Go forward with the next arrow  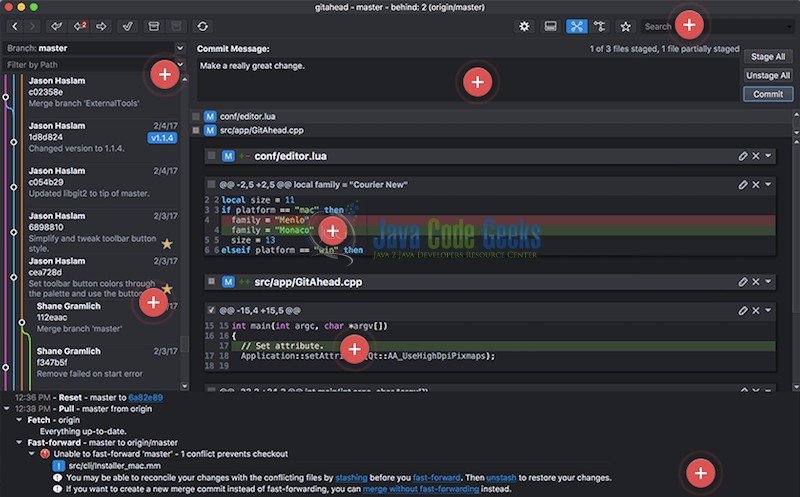tap(32, 26)
